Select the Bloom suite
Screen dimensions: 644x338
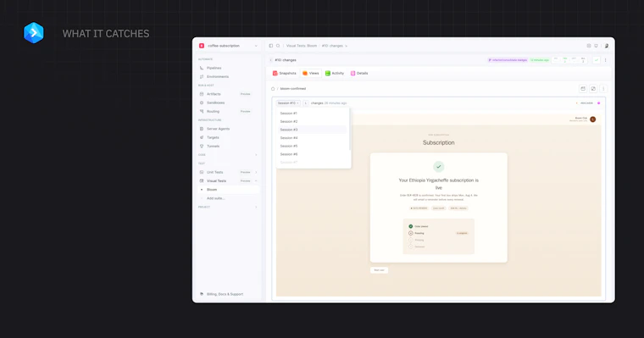(229, 190)
